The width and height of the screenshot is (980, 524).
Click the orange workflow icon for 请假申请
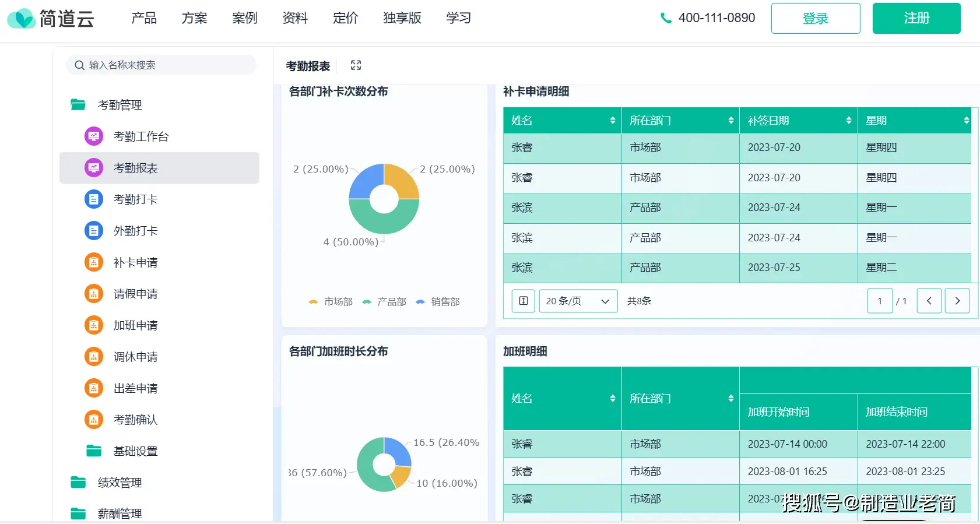(x=94, y=294)
